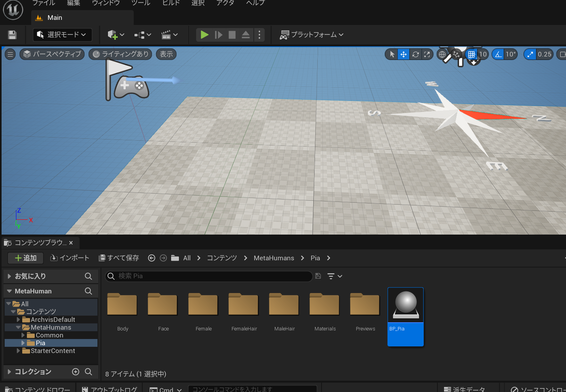
Task: Select the BP_Pia blueprint thumbnail
Action: (406, 317)
